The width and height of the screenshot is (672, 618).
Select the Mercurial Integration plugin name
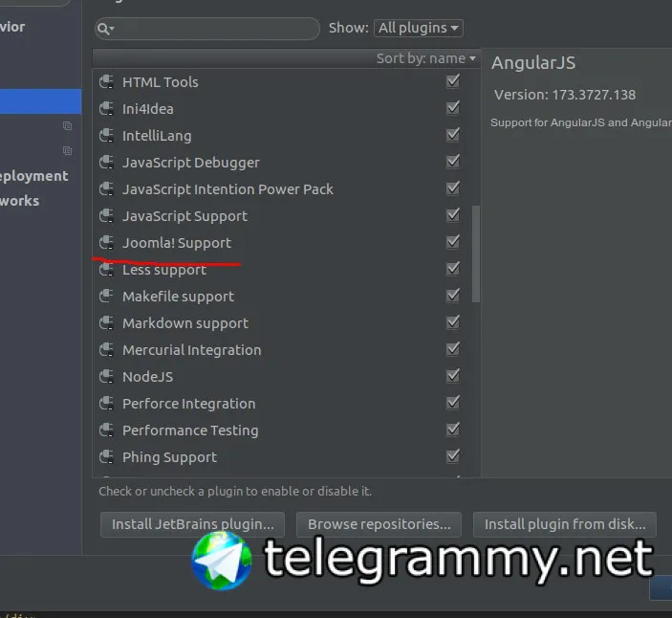pyautogui.click(x=191, y=350)
